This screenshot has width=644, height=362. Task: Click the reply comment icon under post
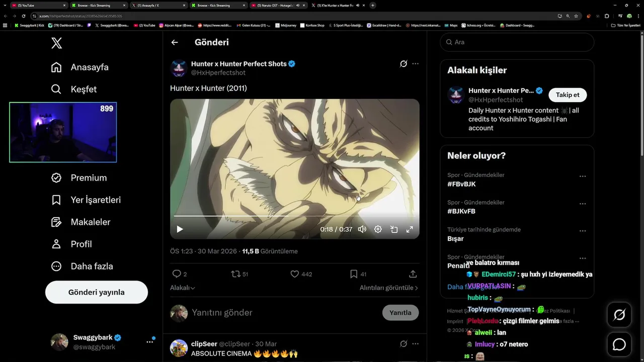pos(177,274)
